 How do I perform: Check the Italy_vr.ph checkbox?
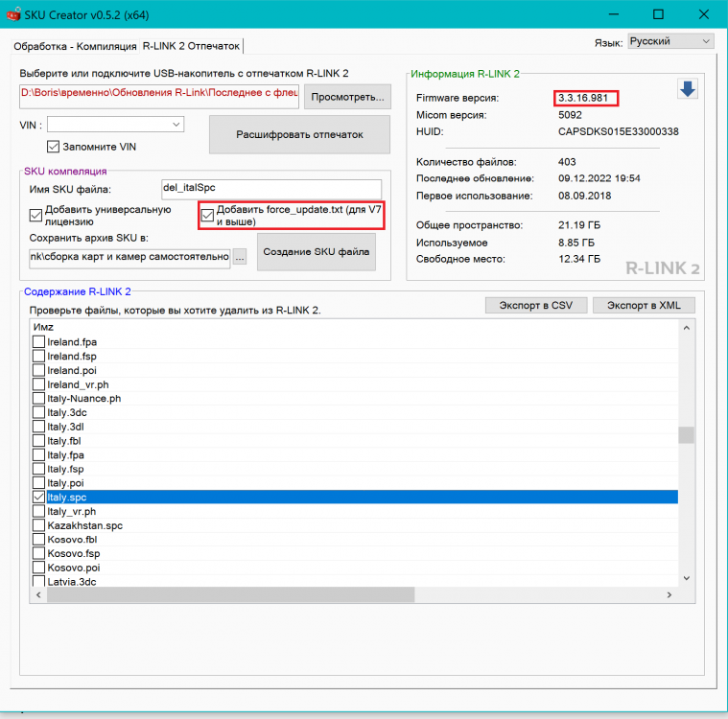pos(38,511)
